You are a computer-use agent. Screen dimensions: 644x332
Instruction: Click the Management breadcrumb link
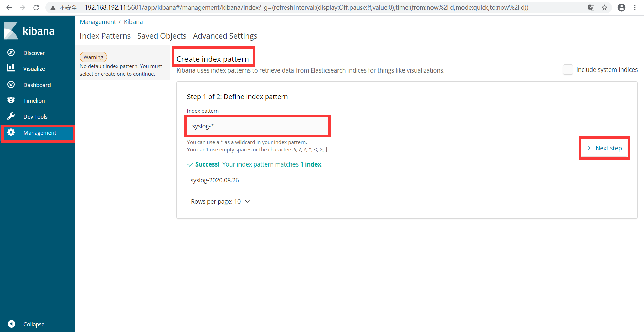click(98, 21)
